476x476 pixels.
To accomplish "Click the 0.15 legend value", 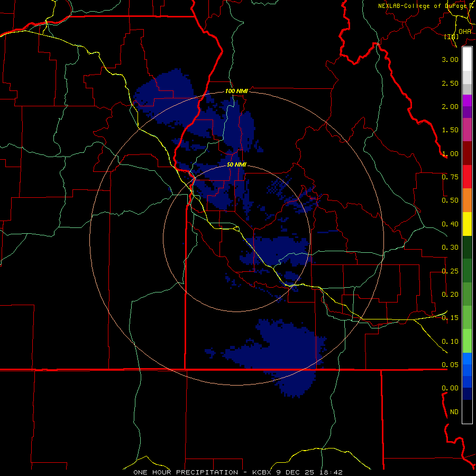I will [450, 318].
